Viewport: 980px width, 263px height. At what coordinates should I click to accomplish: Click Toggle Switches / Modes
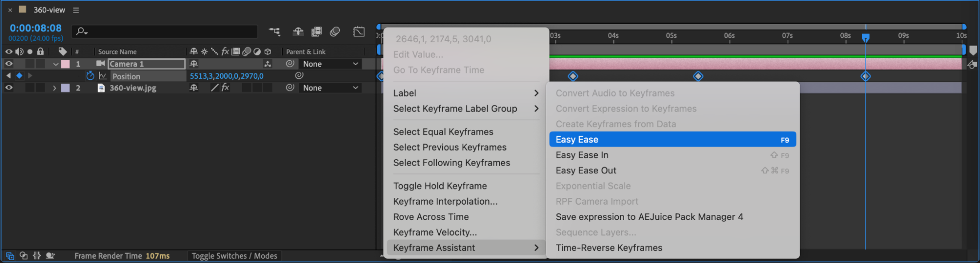[x=234, y=256]
